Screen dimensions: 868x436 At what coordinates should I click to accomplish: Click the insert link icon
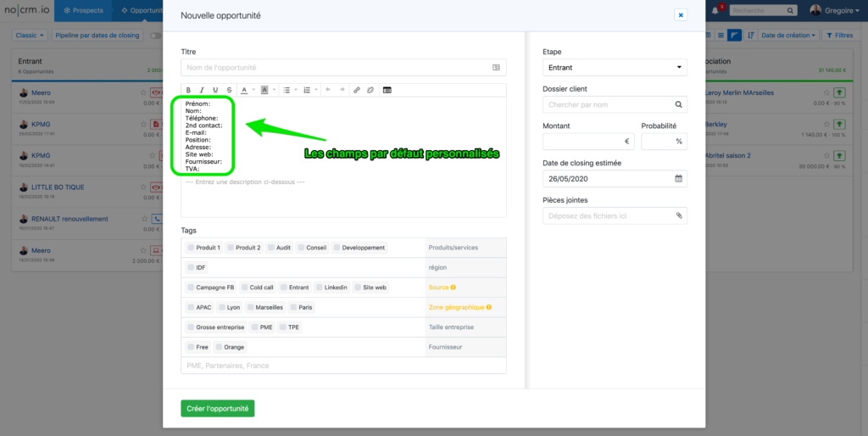click(x=357, y=89)
